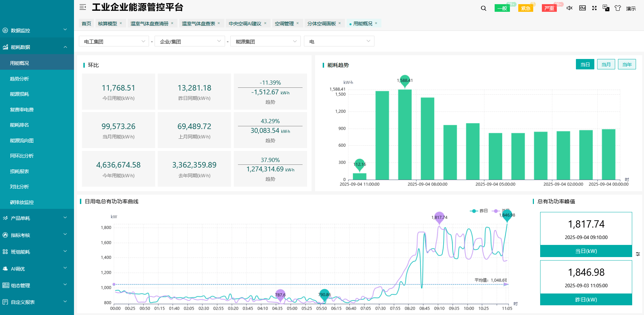
Task: Open the 能源集团 selector dropdown
Action: tap(265, 41)
